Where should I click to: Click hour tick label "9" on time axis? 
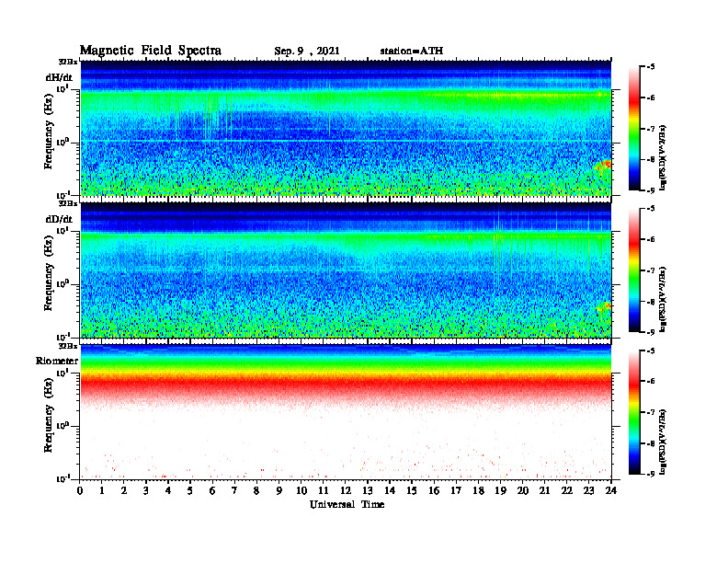(x=279, y=490)
